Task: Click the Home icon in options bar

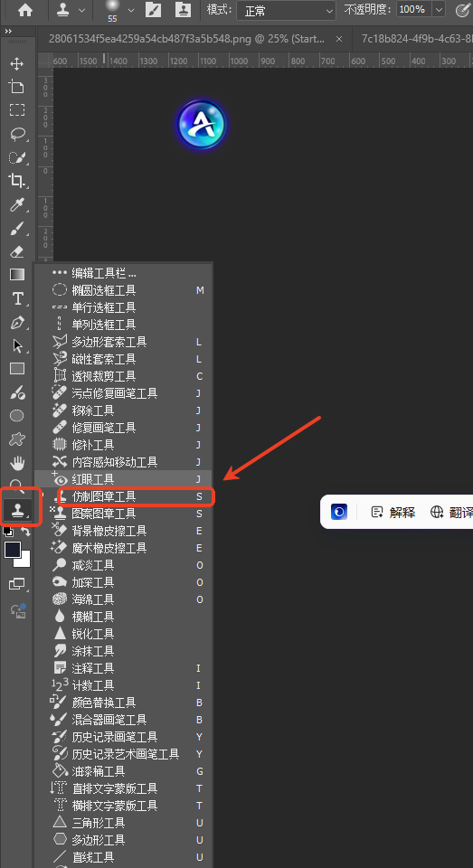Action: point(25,10)
